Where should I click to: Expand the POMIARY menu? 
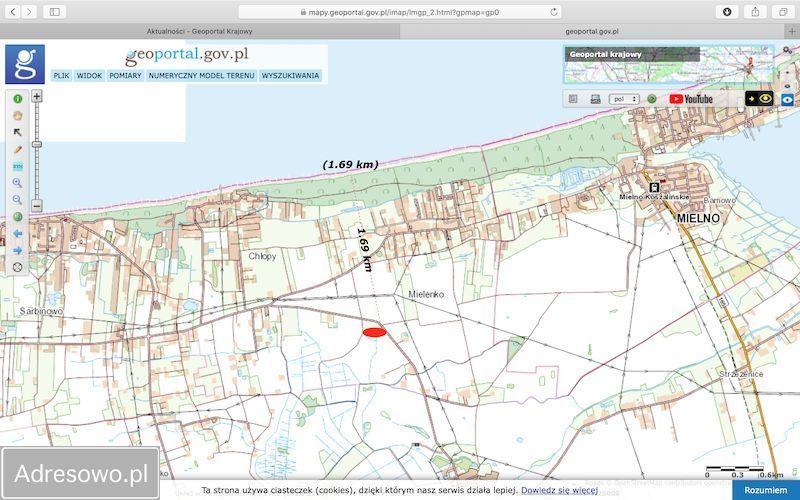click(125, 75)
